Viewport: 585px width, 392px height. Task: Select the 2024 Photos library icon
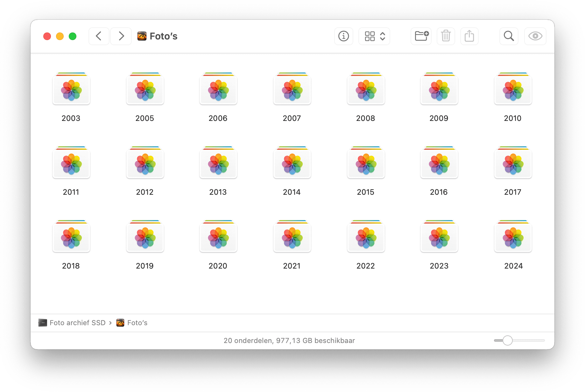513,236
